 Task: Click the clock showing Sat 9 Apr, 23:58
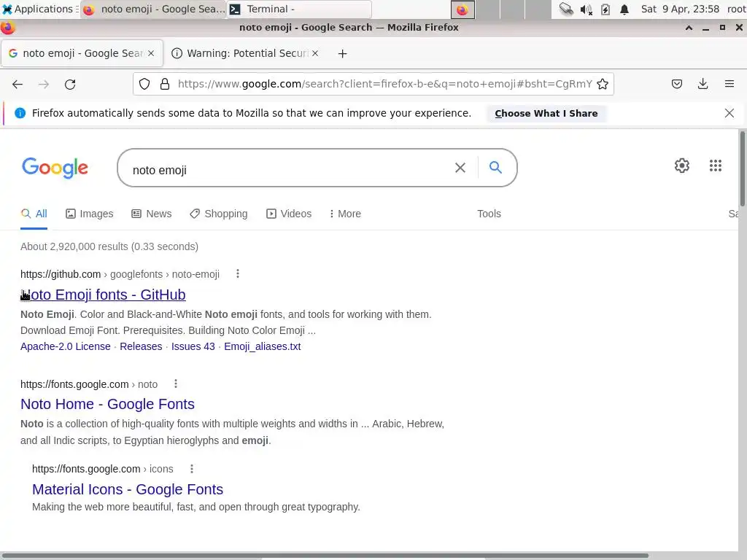coord(680,9)
